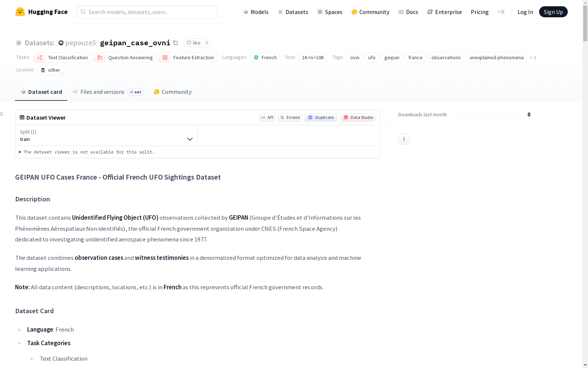The height and width of the screenshot is (368, 588).
Task: Click the Log In link
Action: click(x=525, y=12)
